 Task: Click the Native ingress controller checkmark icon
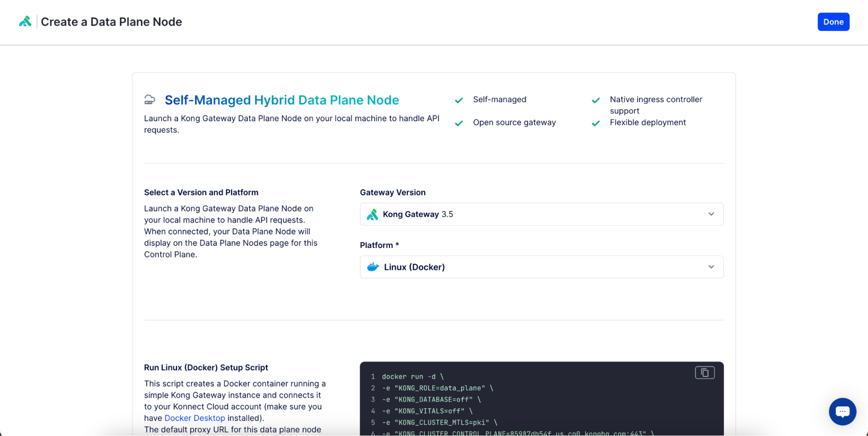(x=595, y=100)
